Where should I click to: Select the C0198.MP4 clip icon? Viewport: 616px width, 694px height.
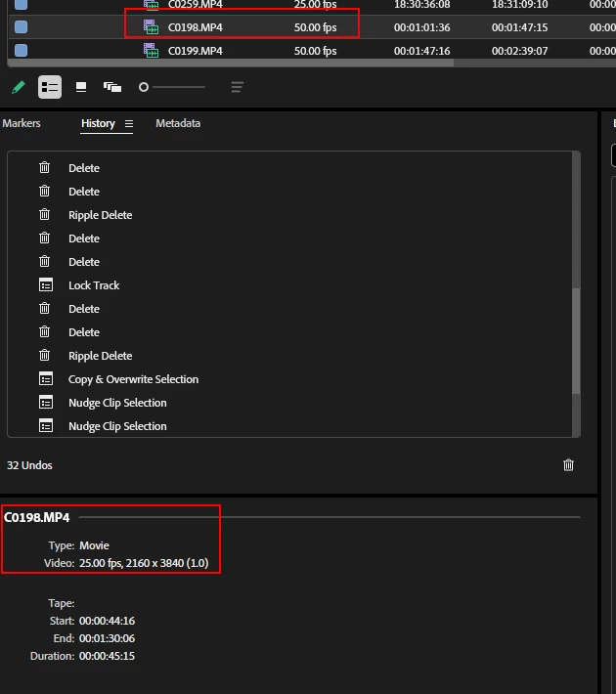151,27
